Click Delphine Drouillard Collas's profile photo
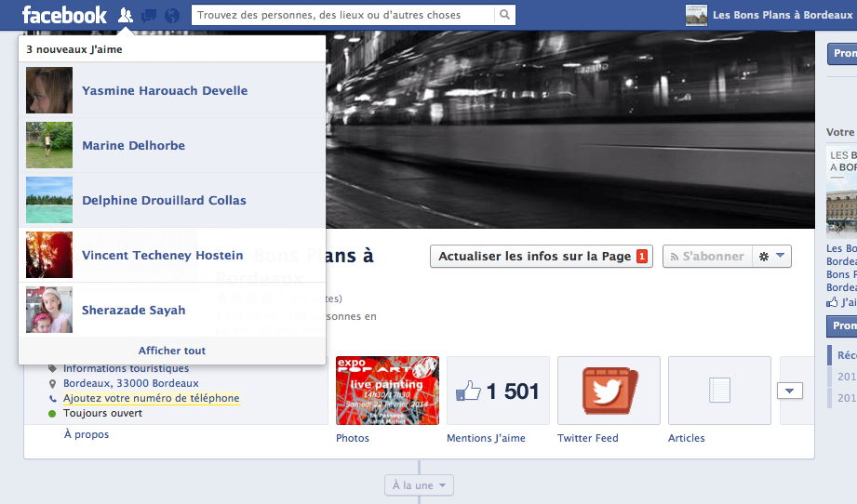Screen dimensions: 857x504 click(x=49, y=200)
